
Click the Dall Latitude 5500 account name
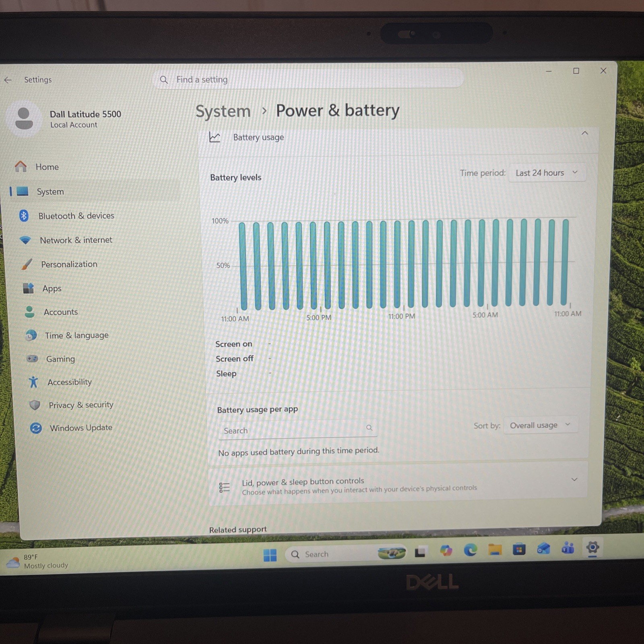(85, 114)
